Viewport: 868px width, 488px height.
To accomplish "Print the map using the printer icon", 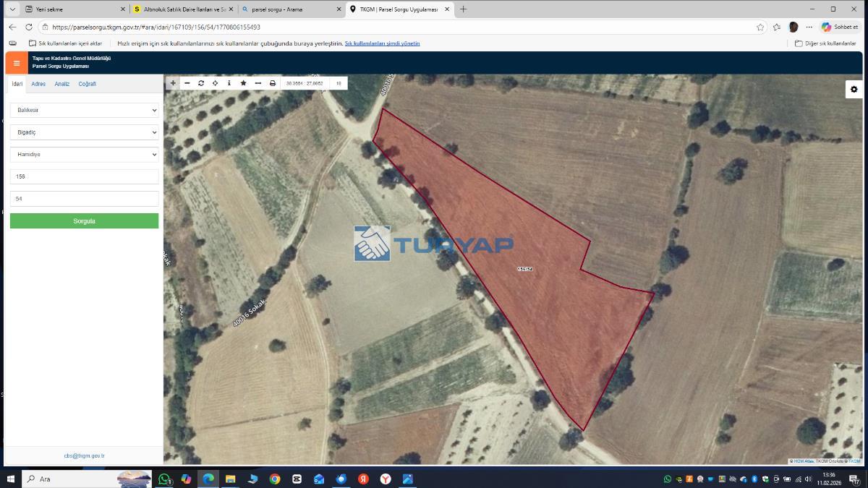I will (x=273, y=83).
